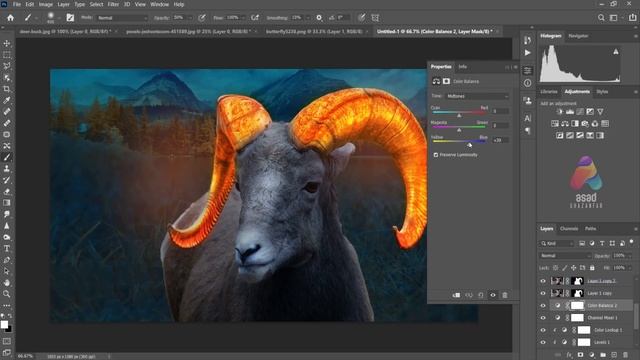
Task: Select the Lasso tool
Action: coord(7,66)
